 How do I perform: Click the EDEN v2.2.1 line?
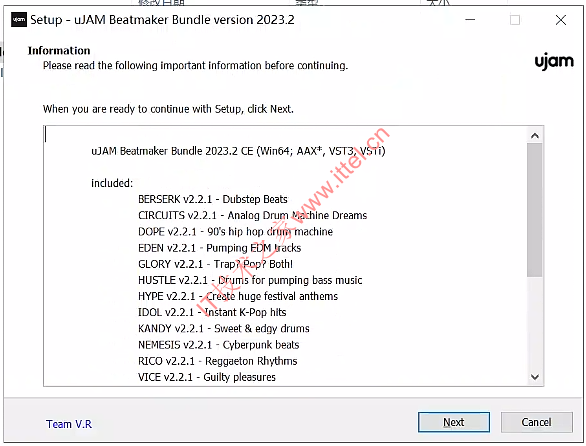pos(220,248)
